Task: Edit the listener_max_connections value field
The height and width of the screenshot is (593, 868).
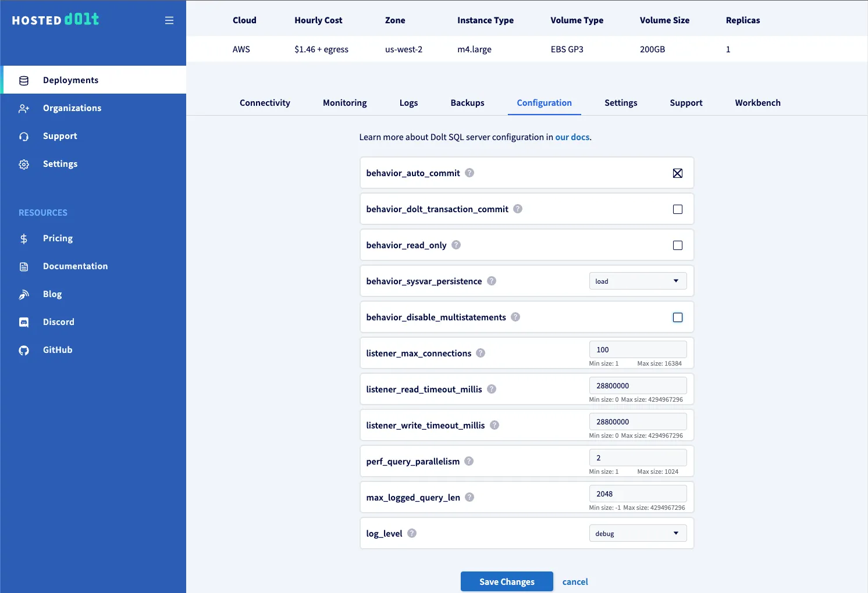Action: 638,349
